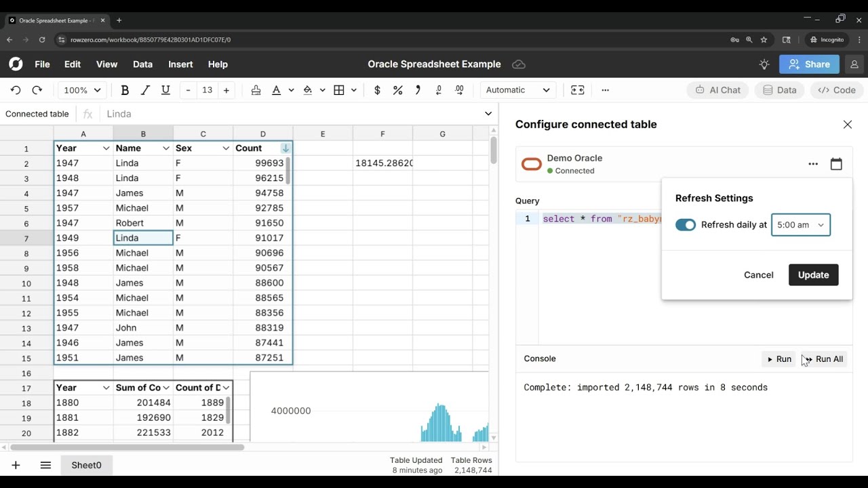Open the Code panel
The height and width of the screenshot is (488, 868).
(x=837, y=90)
